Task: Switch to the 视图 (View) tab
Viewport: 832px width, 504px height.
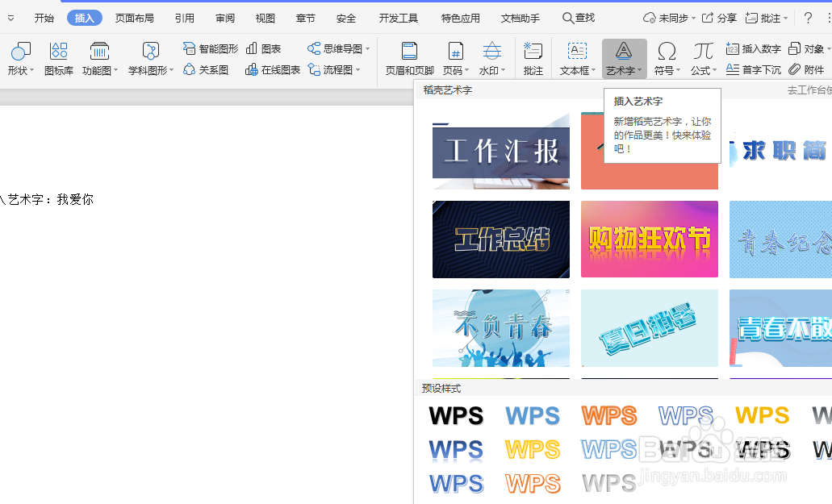Action: tap(265, 18)
